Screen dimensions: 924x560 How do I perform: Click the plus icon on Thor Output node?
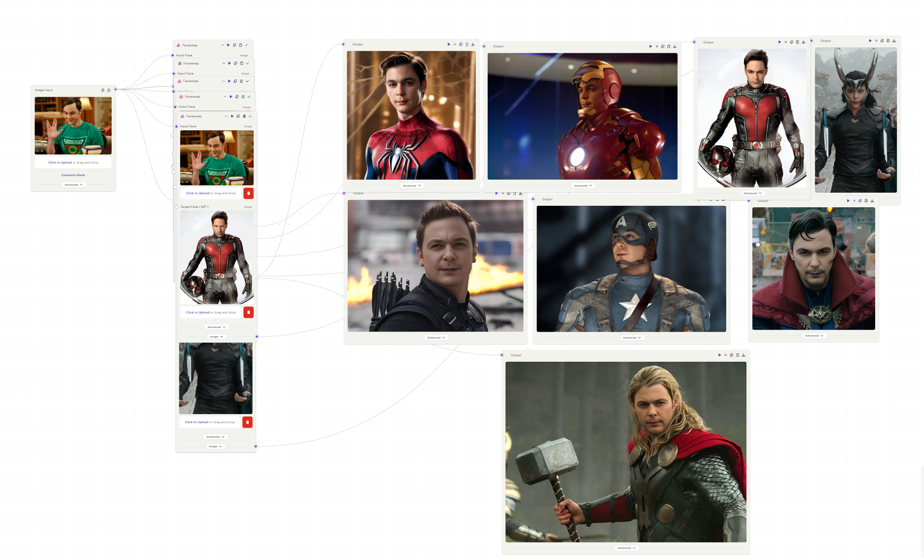[726, 355]
